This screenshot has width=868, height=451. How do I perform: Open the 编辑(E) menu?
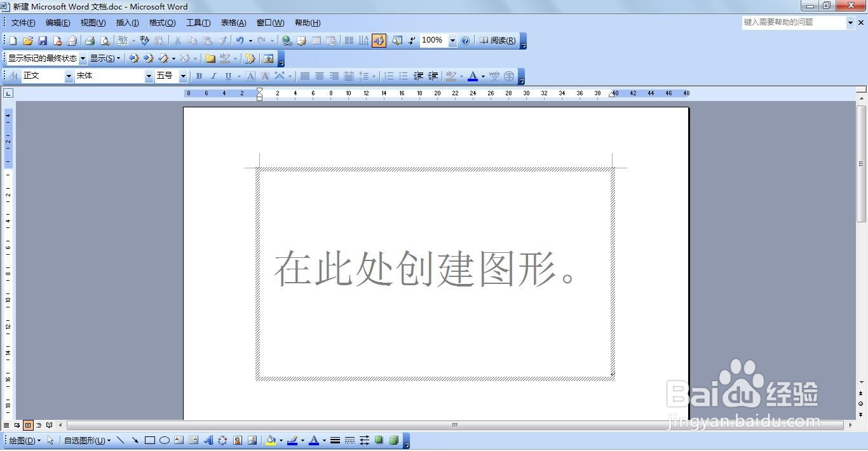(x=58, y=23)
